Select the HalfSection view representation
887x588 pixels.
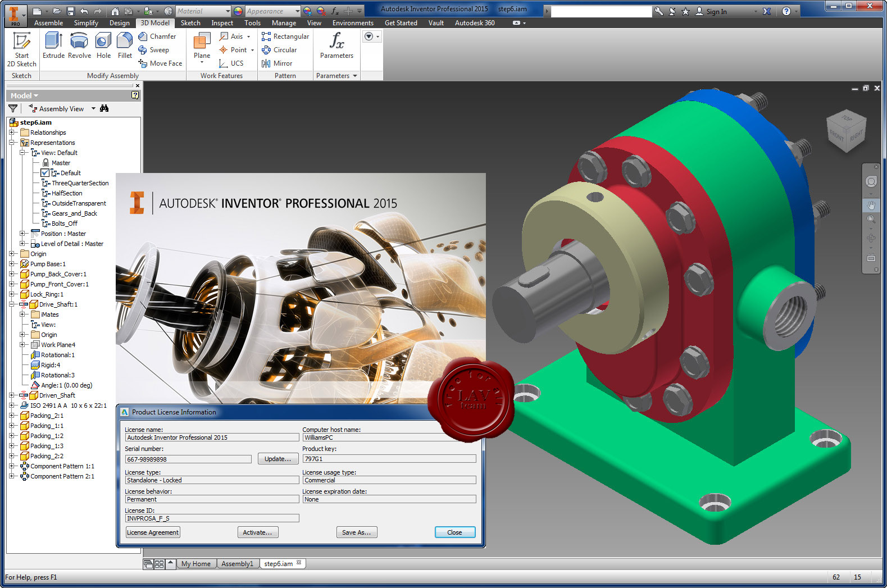click(x=67, y=193)
